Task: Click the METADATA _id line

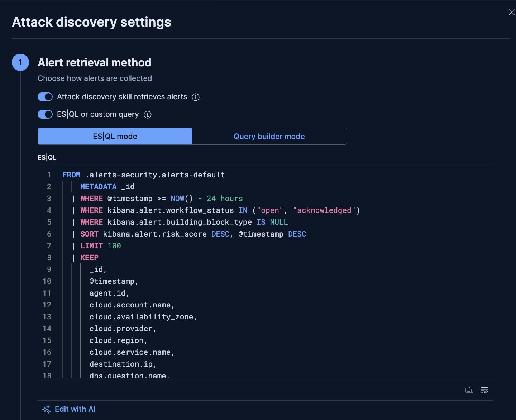Action: [x=107, y=187]
